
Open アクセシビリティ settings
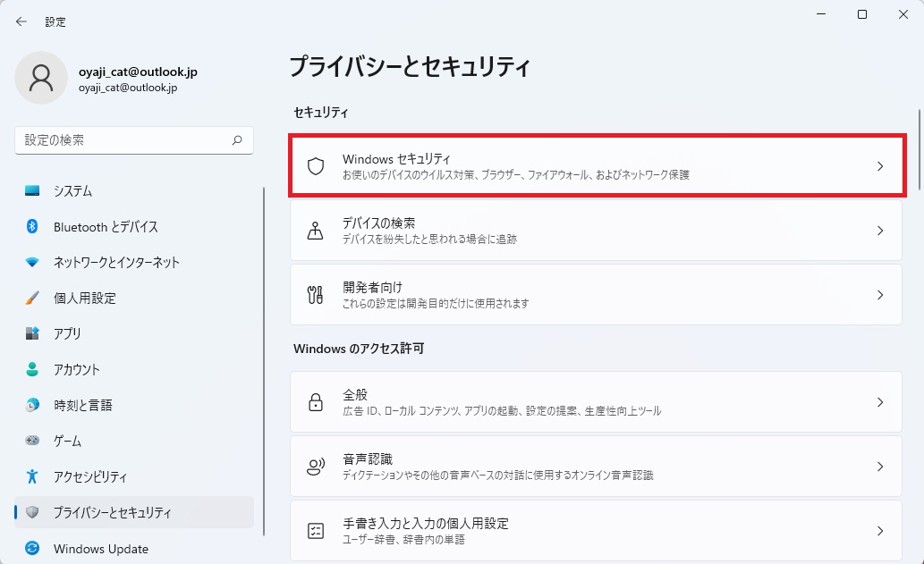click(x=134, y=476)
